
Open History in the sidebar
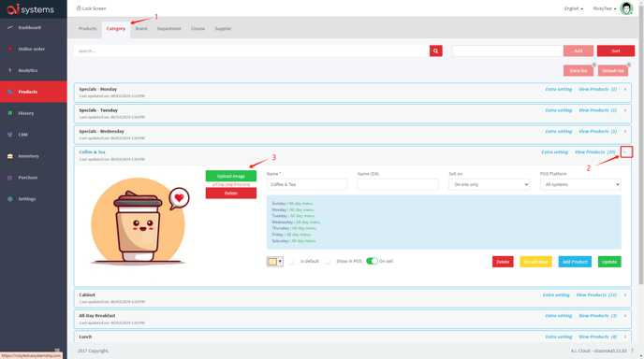point(26,113)
